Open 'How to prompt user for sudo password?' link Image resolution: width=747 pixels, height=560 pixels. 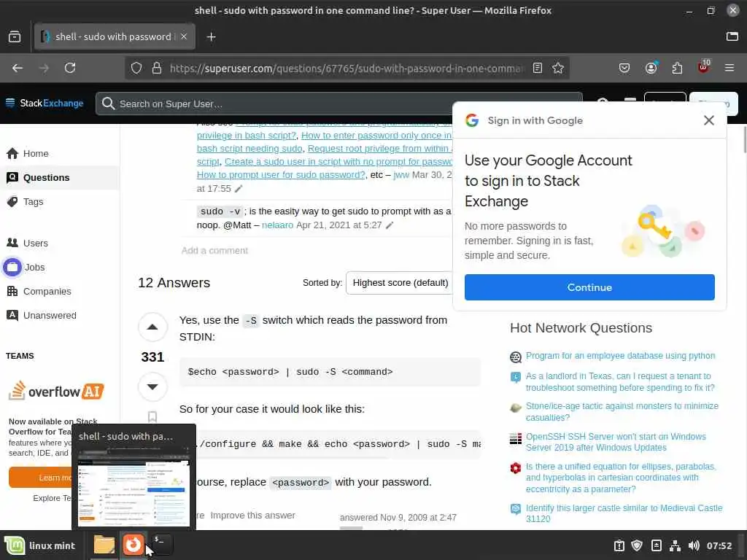pos(281,175)
